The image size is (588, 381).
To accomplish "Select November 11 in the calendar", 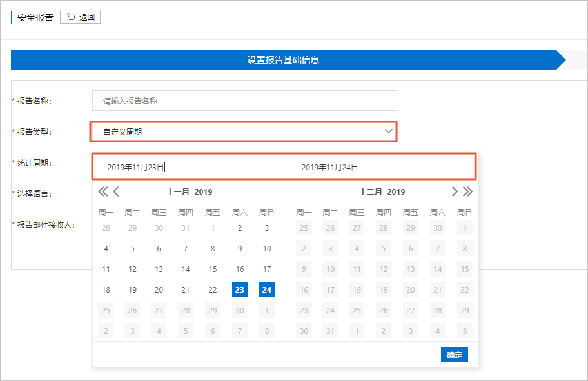I will [106, 269].
